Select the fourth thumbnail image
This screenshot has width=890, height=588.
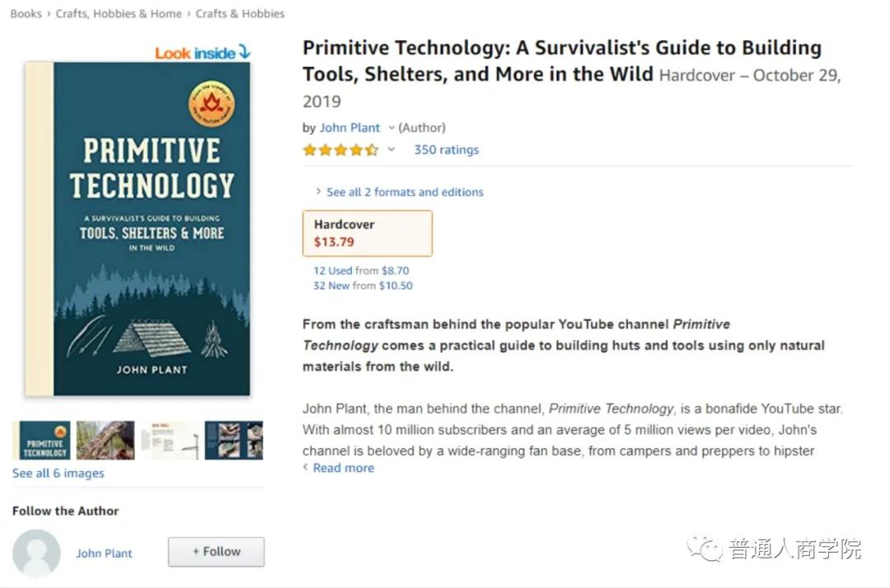click(x=233, y=441)
